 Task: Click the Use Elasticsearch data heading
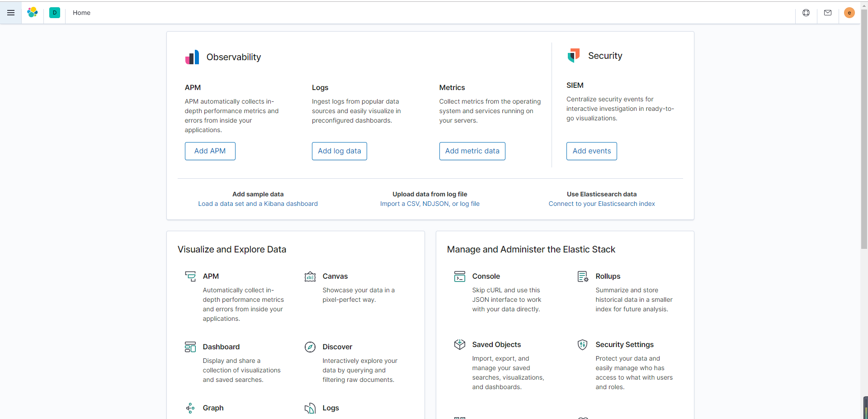coord(602,195)
